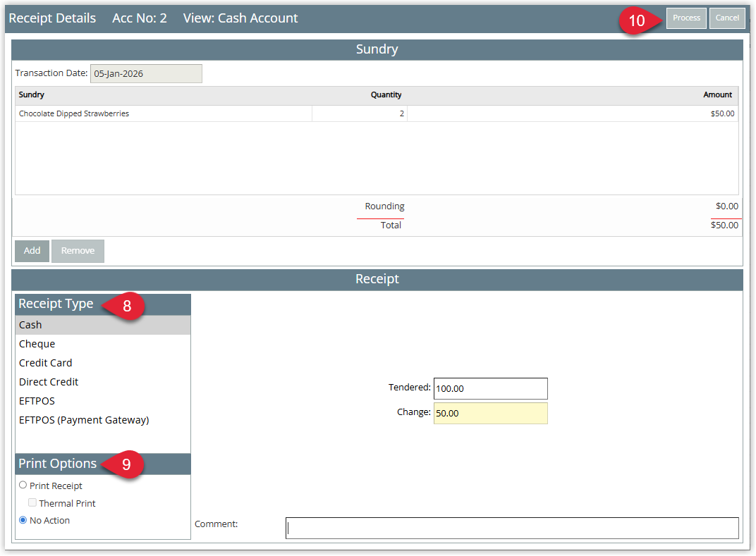
Task: Click the Print Options panel header
Action: (103, 464)
